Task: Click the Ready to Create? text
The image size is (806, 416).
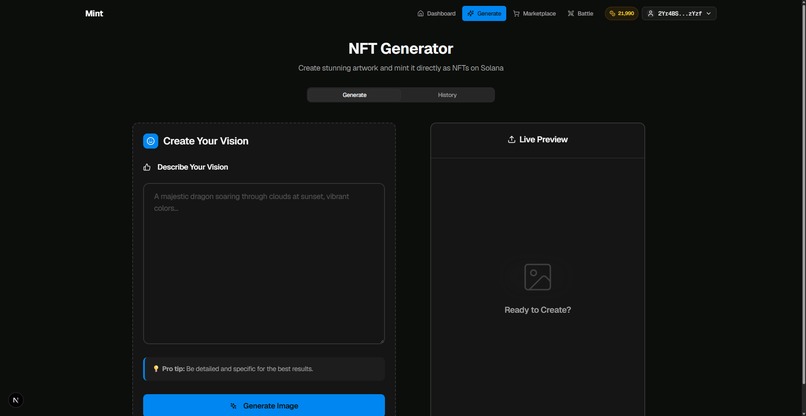Action: pyautogui.click(x=538, y=310)
